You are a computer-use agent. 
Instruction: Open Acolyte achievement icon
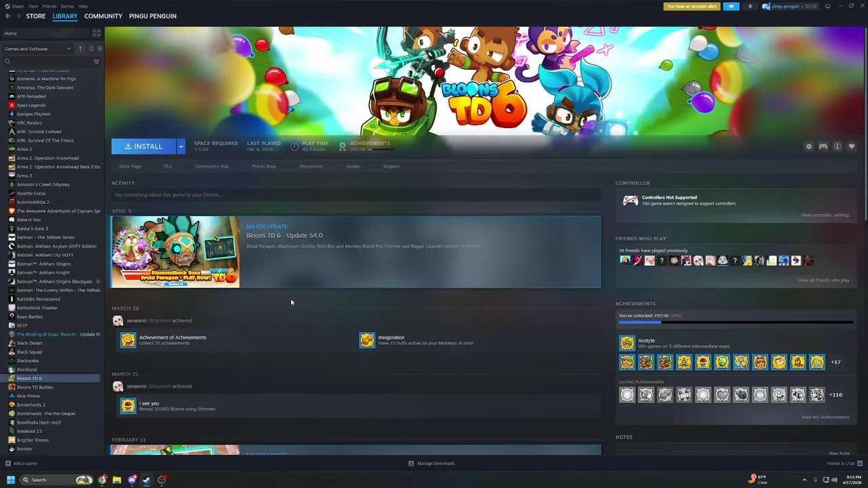tap(627, 343)
